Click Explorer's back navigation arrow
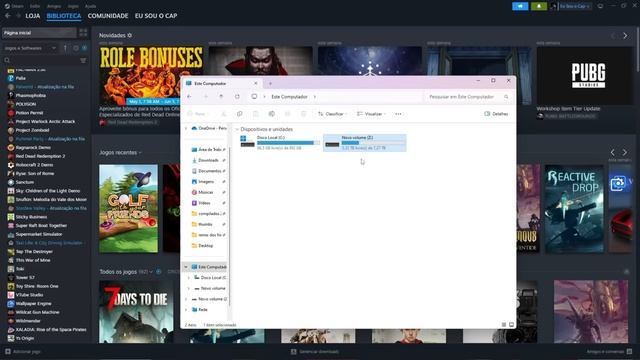The image size is (640, 360). click(189, 97)
